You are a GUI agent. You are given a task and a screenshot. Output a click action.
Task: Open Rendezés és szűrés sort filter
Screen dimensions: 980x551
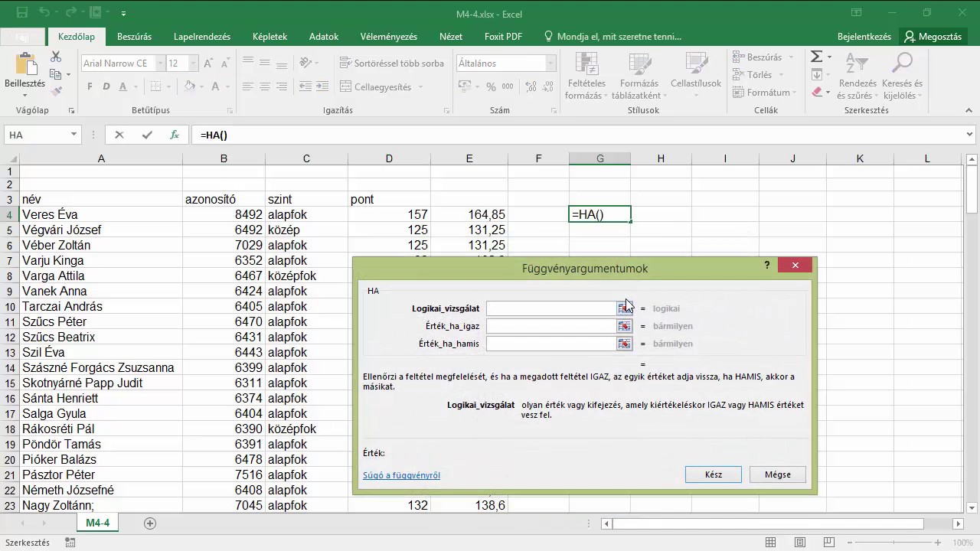click(x=857, y=77)
